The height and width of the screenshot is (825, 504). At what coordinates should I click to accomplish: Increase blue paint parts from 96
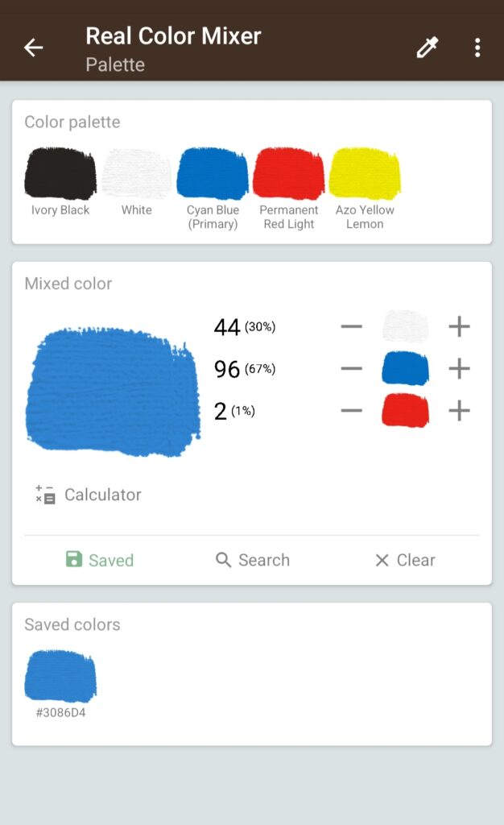coord(459,369)
